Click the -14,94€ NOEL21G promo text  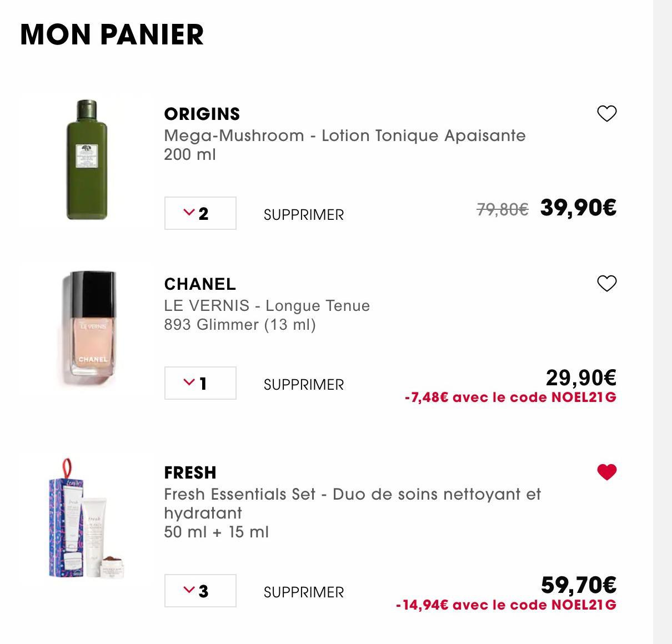(x=506, y=605)
